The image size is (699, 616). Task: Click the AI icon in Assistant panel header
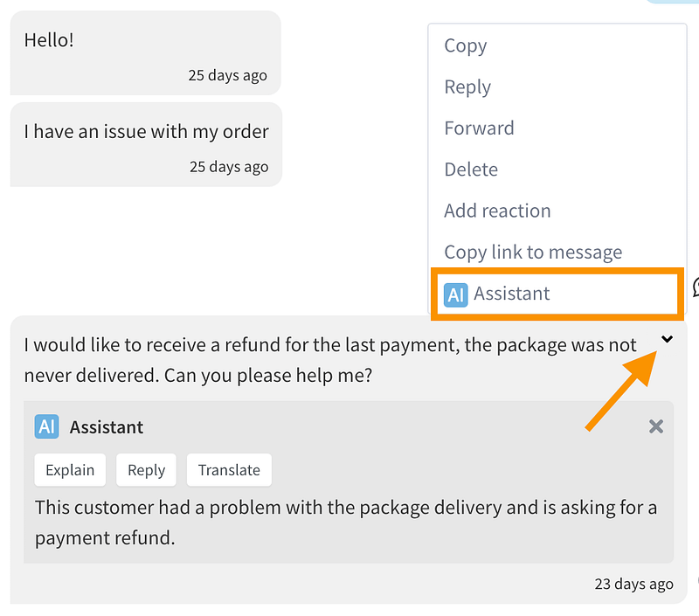coord(46,426)
